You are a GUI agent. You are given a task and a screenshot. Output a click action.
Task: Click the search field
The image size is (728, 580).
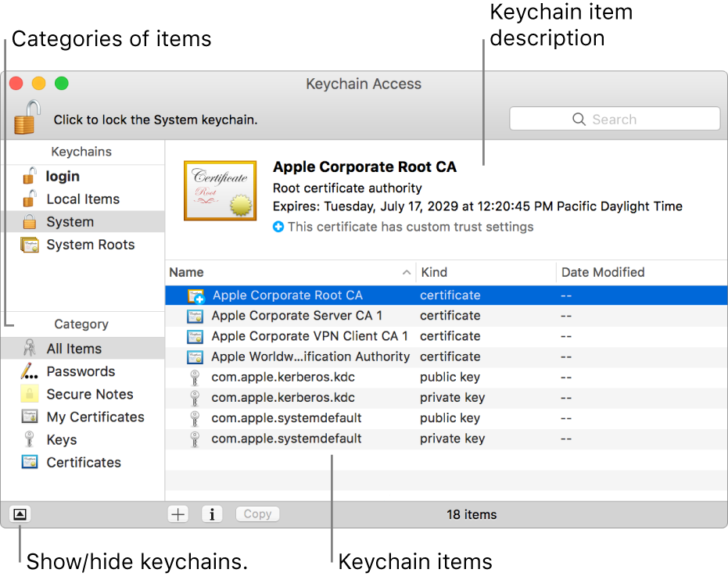pos(615,119)
